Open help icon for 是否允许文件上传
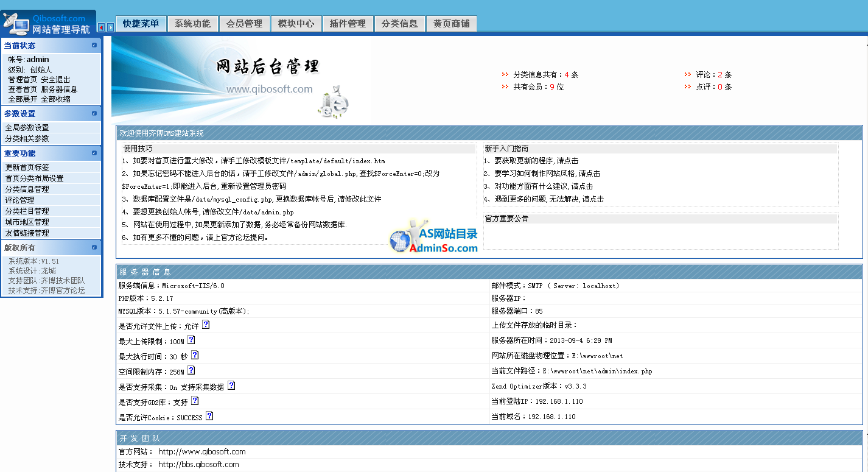The image size is (868, 472). [x=206, y=325]
